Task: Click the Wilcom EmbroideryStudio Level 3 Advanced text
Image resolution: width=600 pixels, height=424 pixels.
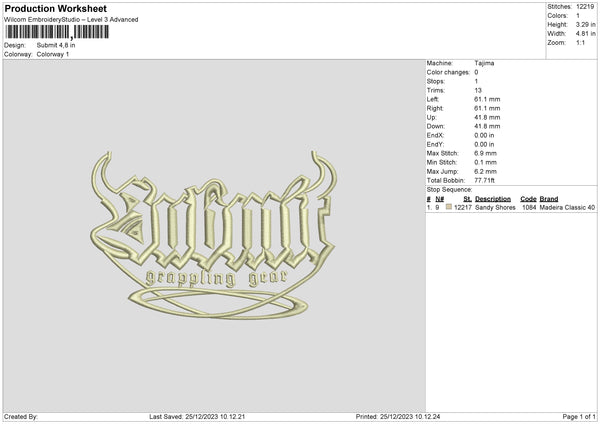Action: [71, 20]
